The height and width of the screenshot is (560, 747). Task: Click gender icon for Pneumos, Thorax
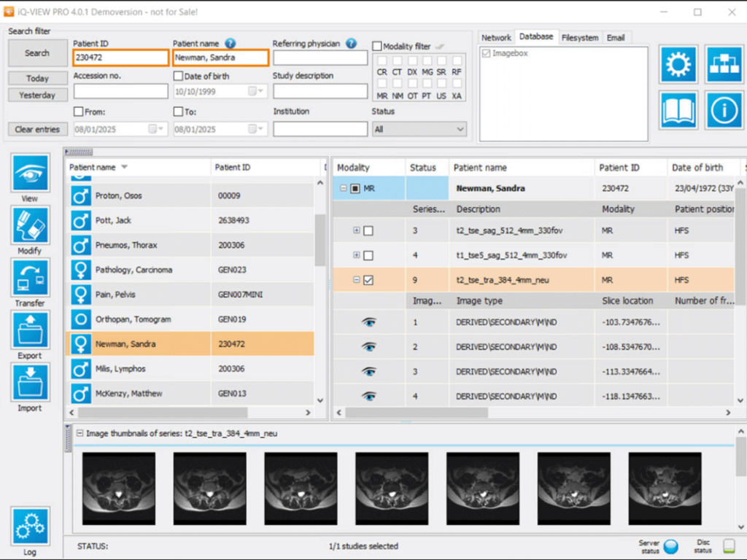click(81, 245)
